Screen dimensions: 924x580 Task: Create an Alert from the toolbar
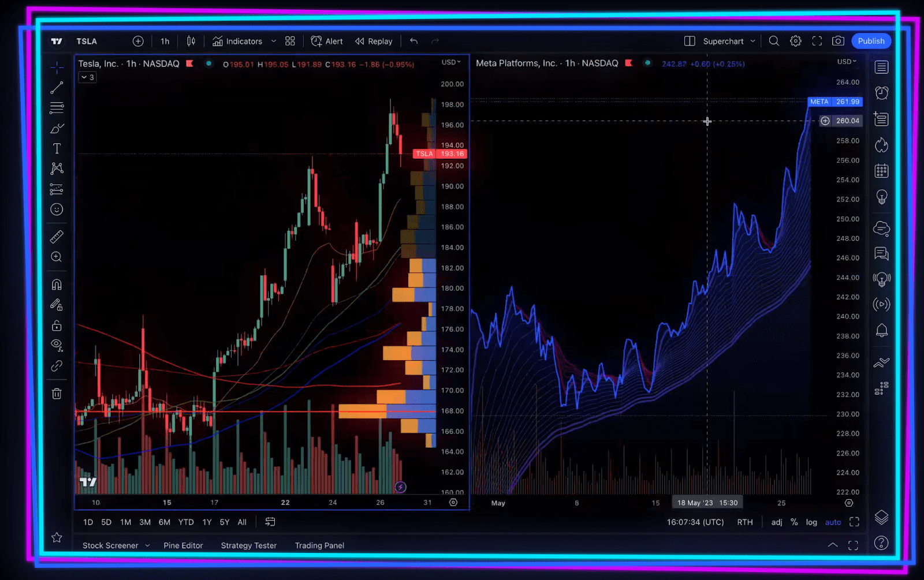(x=327, y=41)
